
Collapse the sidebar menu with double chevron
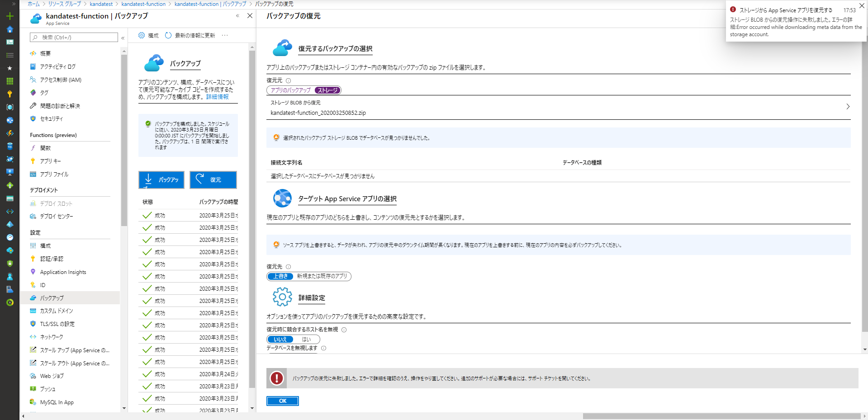(123, 38)
